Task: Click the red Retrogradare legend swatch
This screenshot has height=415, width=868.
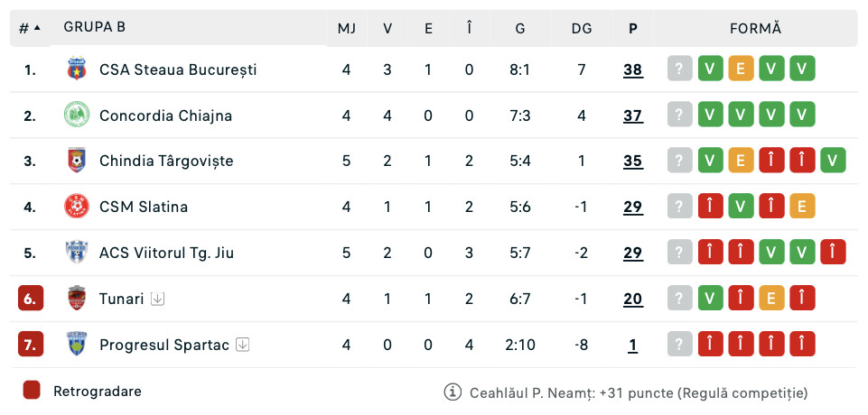Action: 32,391
